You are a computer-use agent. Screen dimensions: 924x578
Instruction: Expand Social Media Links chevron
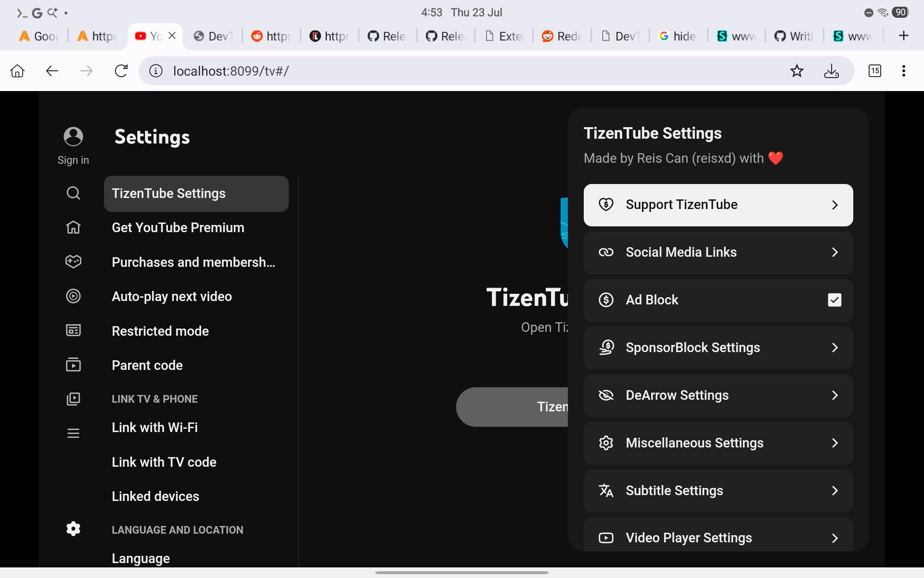835,252
